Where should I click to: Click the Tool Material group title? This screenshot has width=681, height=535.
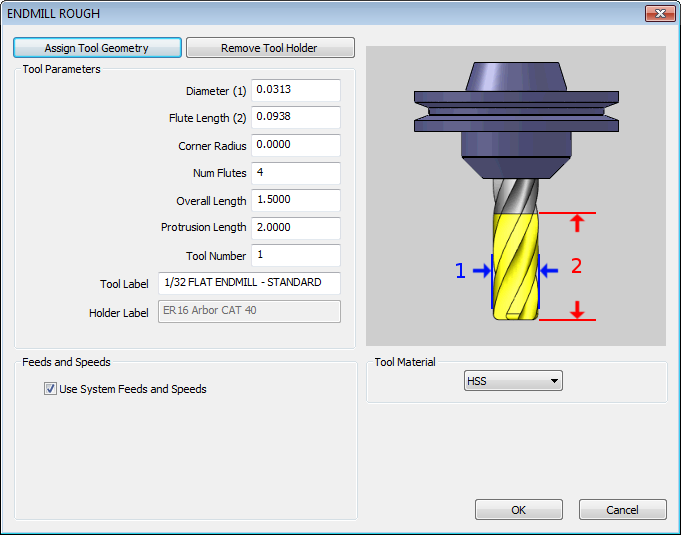click(x=405, y=362)
